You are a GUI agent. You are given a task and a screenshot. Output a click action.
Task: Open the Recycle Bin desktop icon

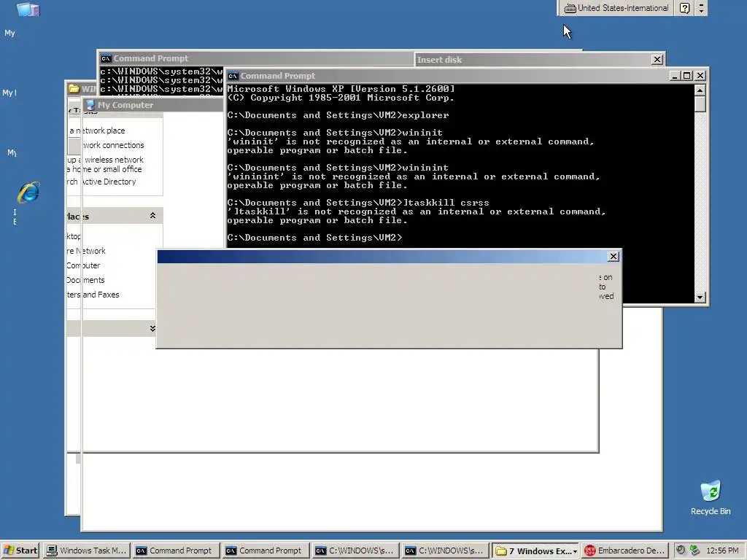[710, 497]
